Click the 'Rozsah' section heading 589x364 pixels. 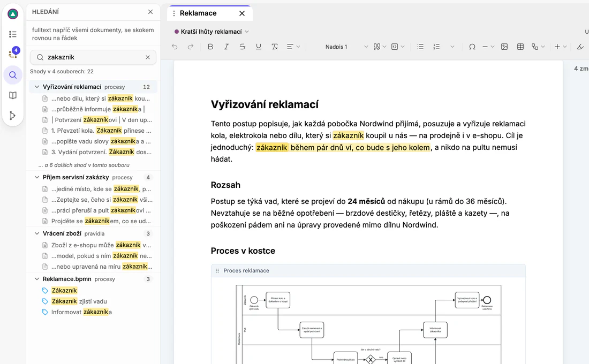click(x=225, y=185)
